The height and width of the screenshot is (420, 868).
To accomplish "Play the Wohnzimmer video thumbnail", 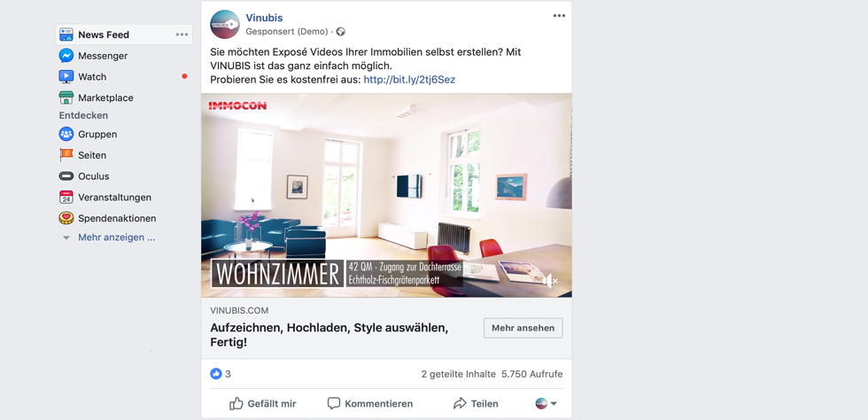I will [386, 195].
